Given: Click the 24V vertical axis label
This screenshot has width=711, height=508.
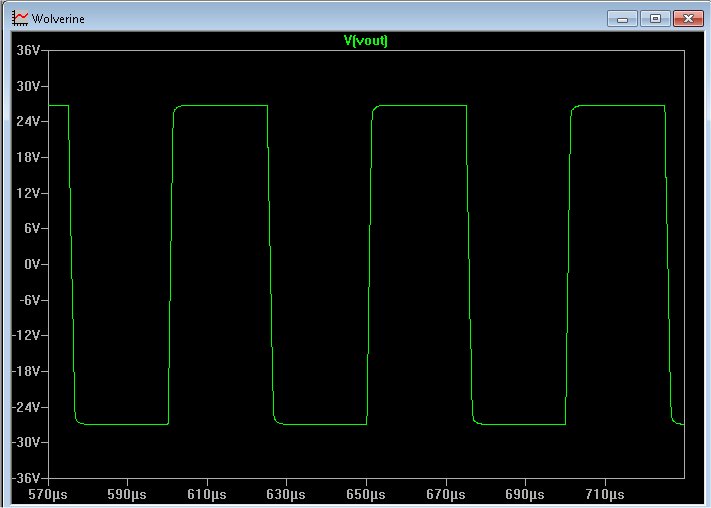Looking at the screenshot, I should [28, 122].
